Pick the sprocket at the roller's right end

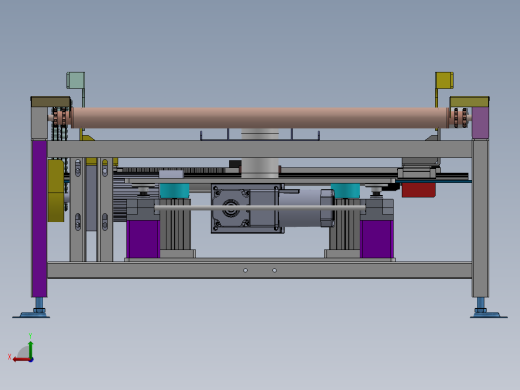(460, 118)
